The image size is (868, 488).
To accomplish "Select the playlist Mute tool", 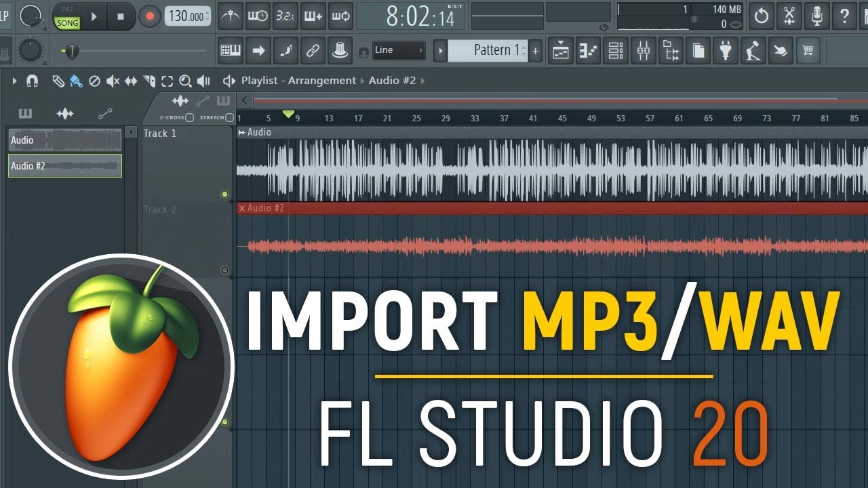I will coord(113,81).
